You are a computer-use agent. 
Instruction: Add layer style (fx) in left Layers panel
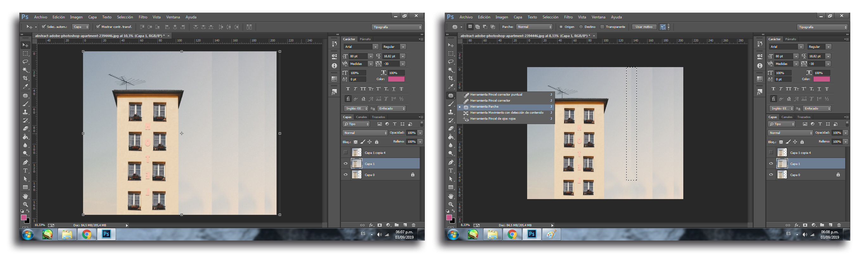click(371, 225)
